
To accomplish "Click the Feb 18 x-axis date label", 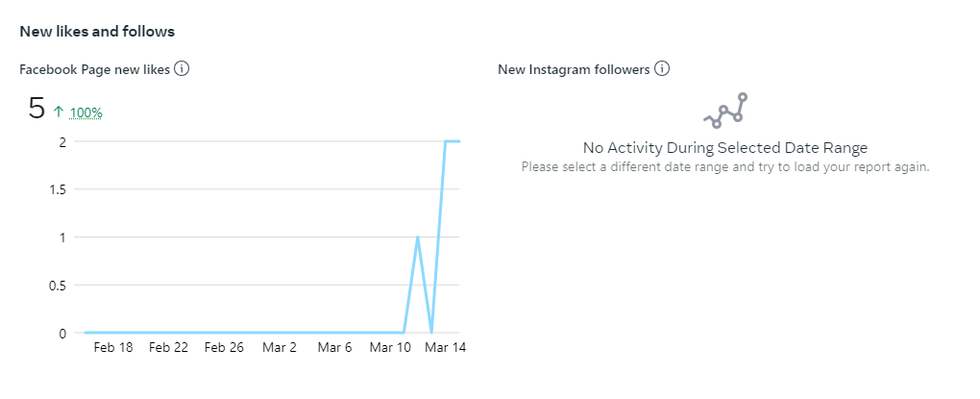I will (113, 348).
